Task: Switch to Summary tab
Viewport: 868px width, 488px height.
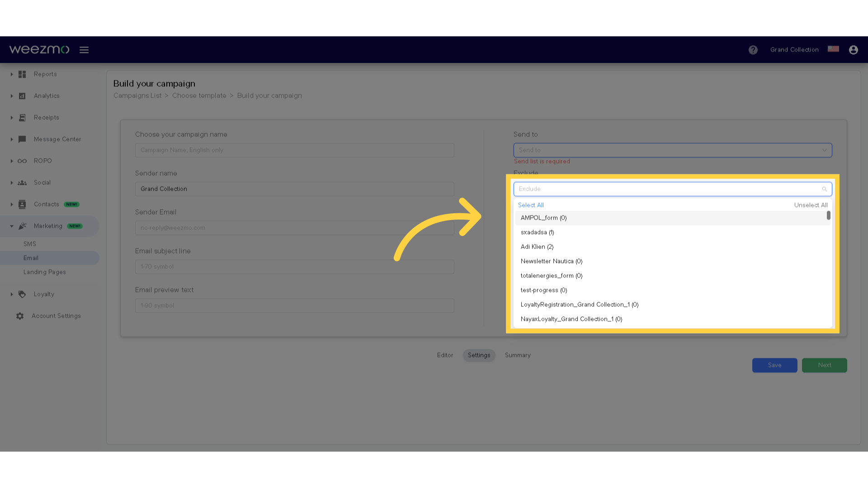Action: pos(517,355)
